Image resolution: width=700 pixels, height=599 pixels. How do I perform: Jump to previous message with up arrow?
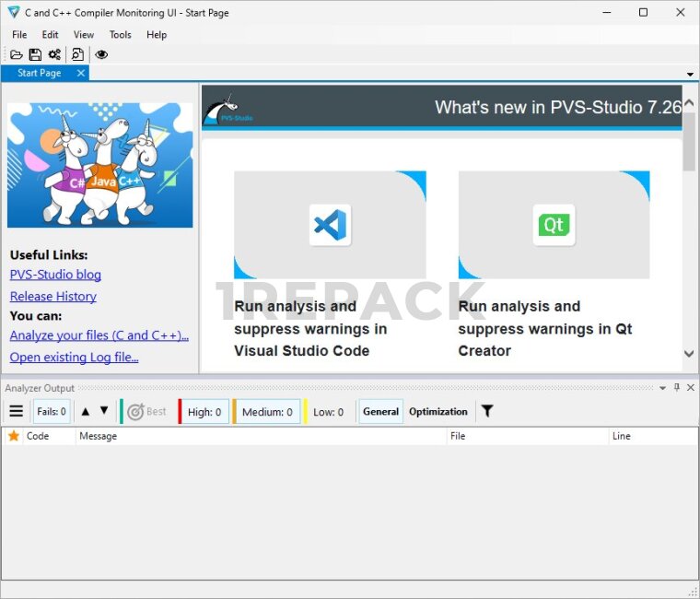coord(86,411)
